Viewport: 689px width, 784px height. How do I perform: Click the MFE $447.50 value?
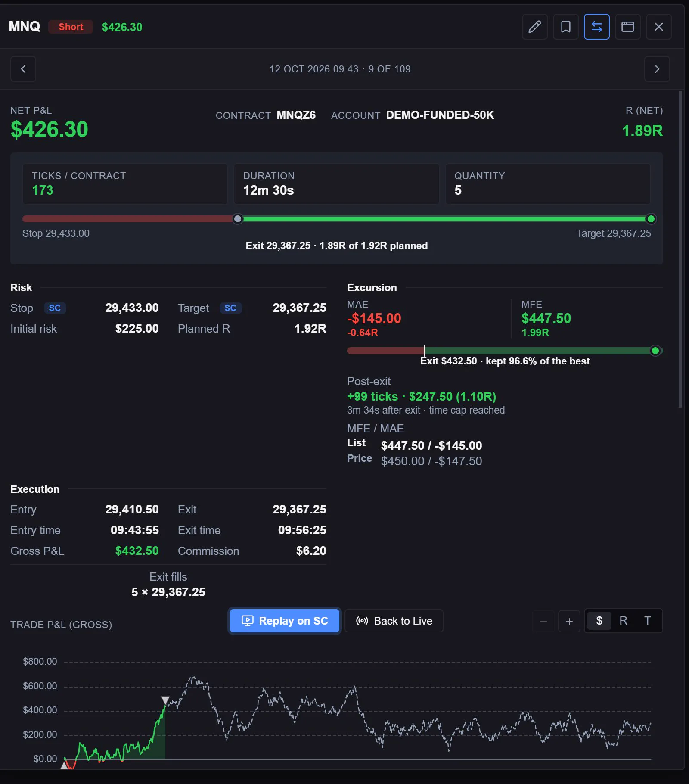pos(546,318)
